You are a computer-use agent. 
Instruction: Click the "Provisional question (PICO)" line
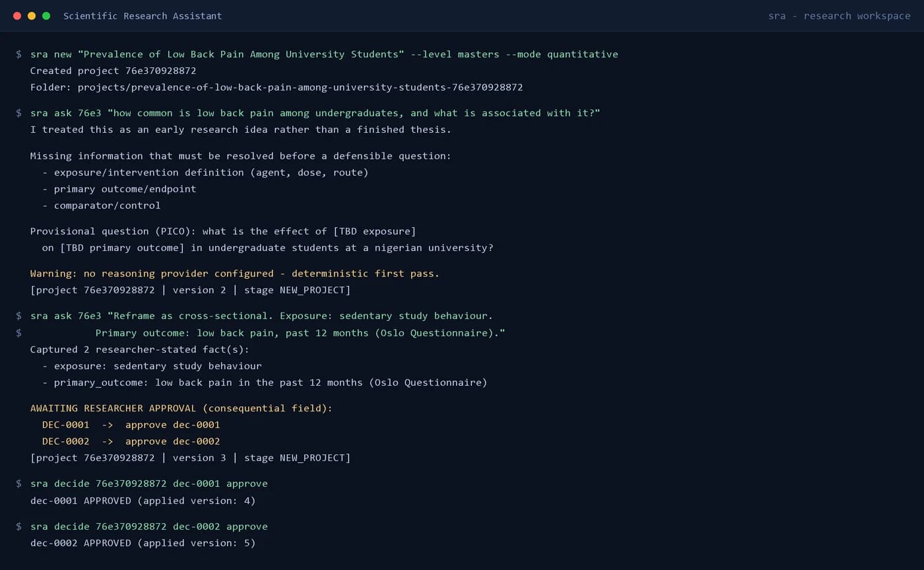pos(223,231)
